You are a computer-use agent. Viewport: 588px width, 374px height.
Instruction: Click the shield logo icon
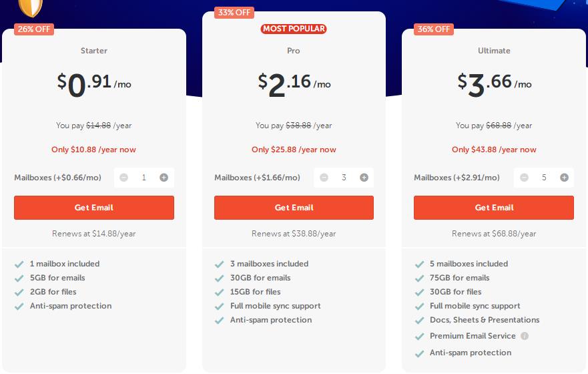coord(29,8)
